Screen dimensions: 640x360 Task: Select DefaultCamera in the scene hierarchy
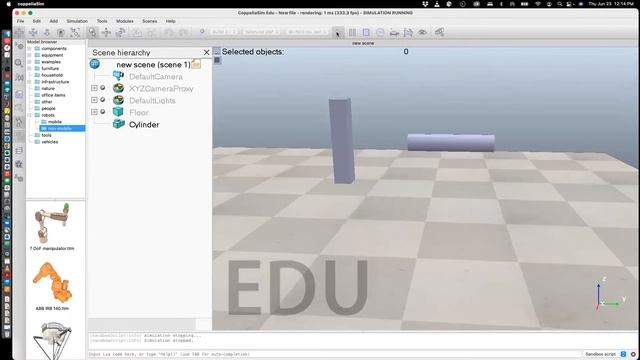[x=156, y=77]
